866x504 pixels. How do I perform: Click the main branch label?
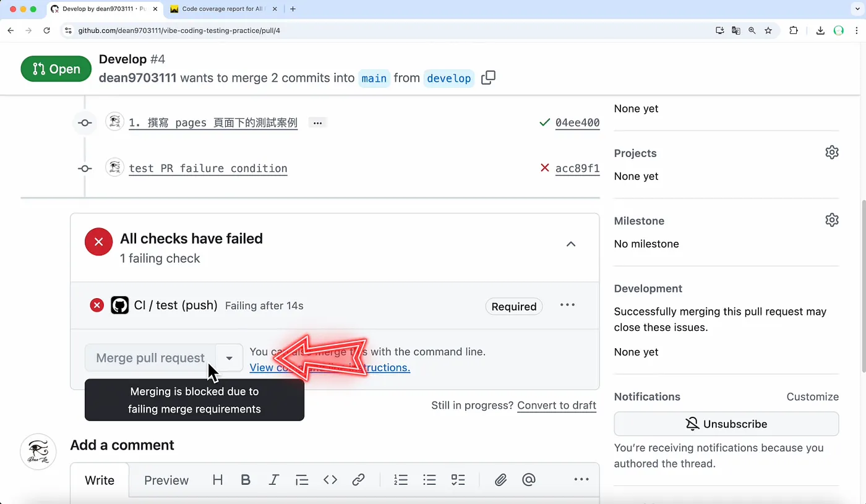tap(374, 79)
